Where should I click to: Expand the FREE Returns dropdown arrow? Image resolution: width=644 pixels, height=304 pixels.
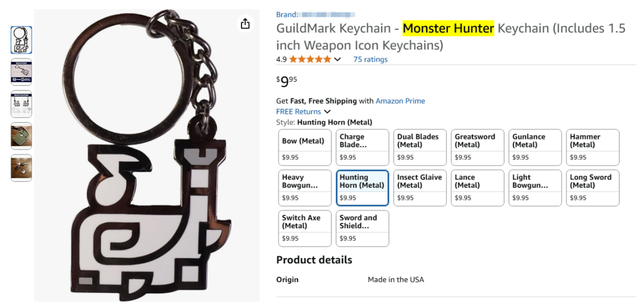[327, 111]
